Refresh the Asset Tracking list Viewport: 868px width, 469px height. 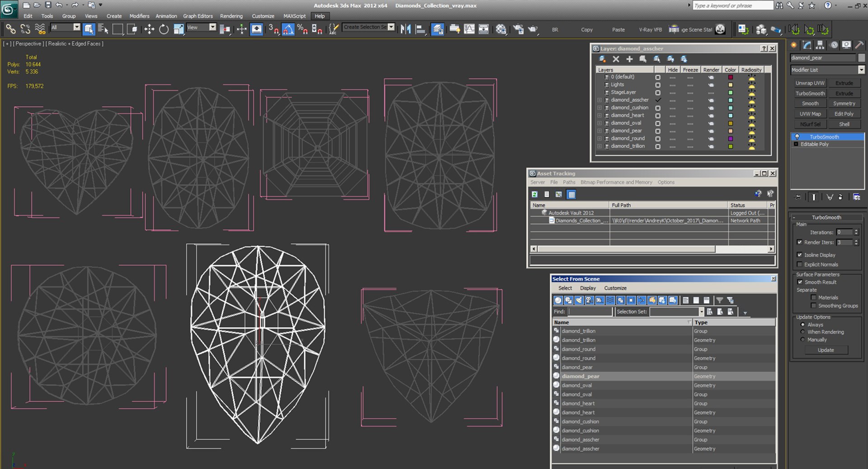[535, 194]
